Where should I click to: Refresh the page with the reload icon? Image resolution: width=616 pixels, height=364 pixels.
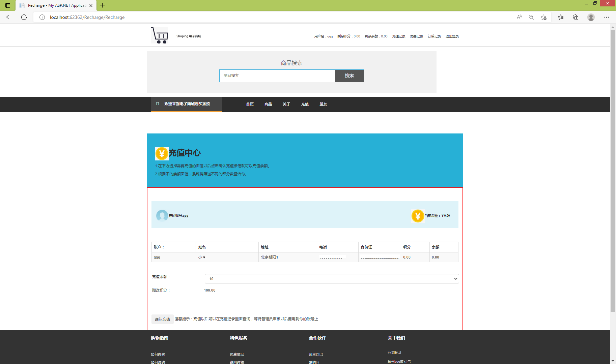tap(24, 17)
